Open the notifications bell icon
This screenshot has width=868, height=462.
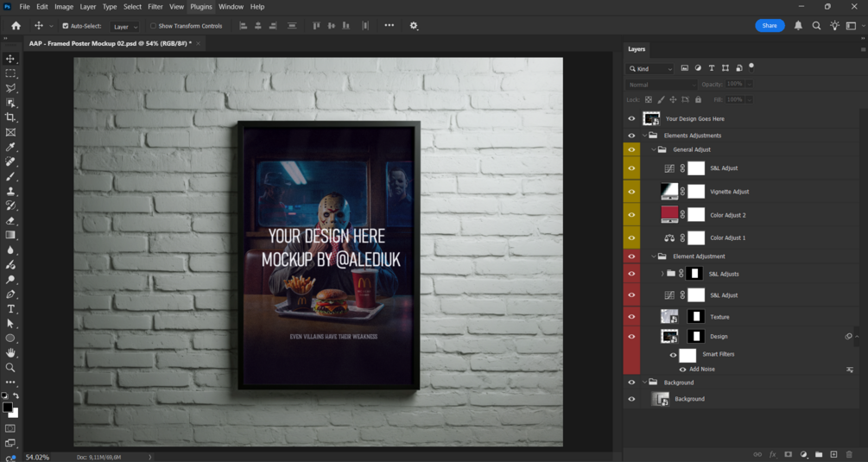point(798,25)
